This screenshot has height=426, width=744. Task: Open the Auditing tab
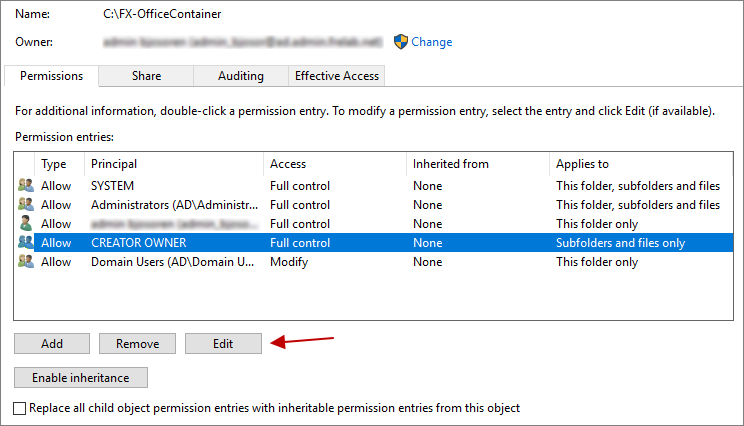point(241,76)
